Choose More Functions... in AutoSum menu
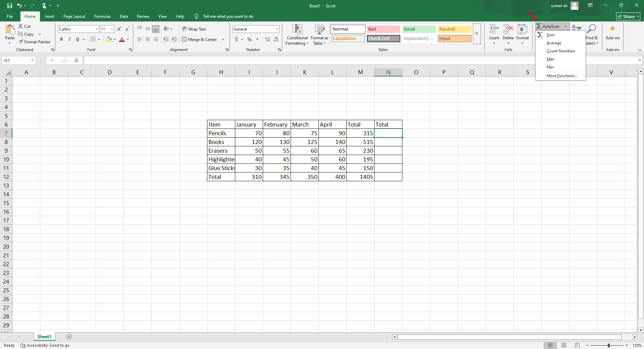 coord(560,76)
